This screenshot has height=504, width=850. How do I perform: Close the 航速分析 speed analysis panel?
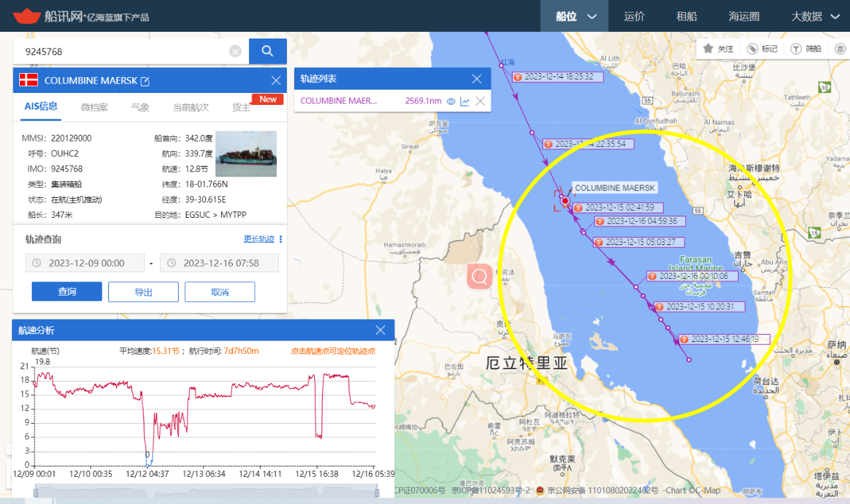(381, 330)
